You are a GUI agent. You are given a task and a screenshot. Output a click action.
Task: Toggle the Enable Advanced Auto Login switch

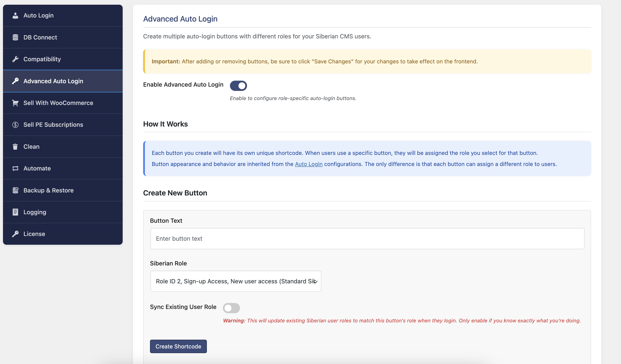[x=238, y=86]
